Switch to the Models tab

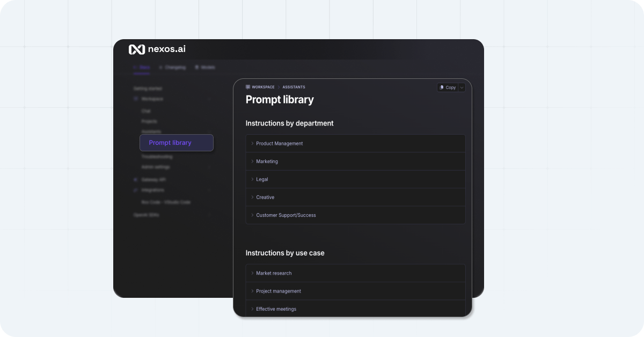click(207, 67)
